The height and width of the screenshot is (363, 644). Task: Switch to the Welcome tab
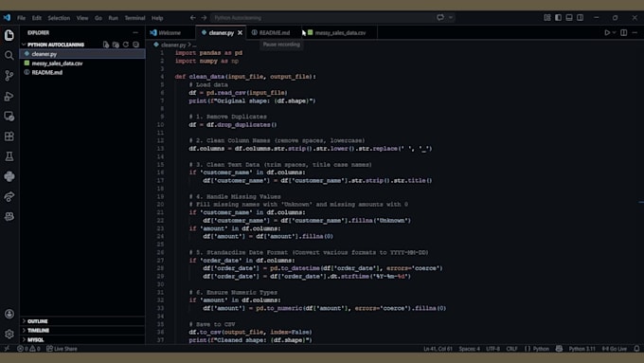click(x=170, y=32)
